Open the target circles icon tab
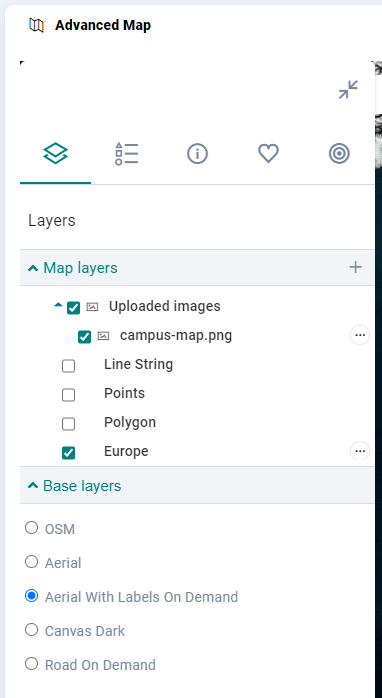 (339, 154)
